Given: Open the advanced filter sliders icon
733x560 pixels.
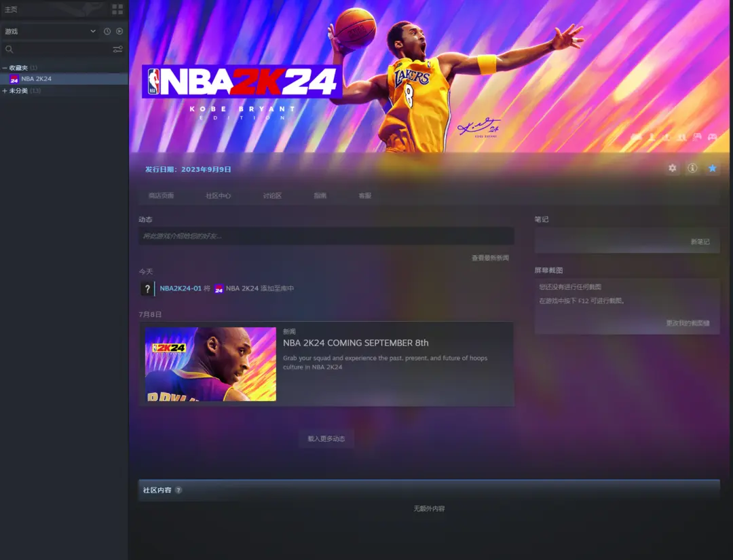Looking at the screenshot, I should (x=118, y=49).
